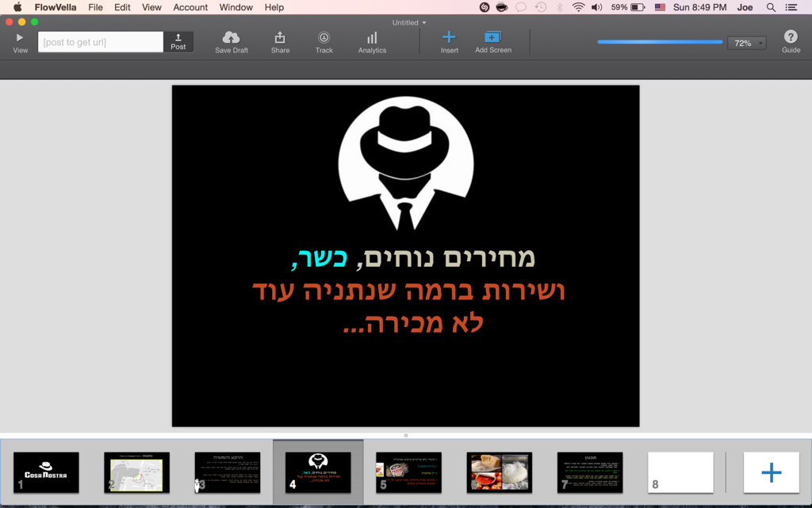Image resolution: width=812 pixels, height=508 pixels.
Task: Open Spotlight search in menu bar
Action: point(771,7)
